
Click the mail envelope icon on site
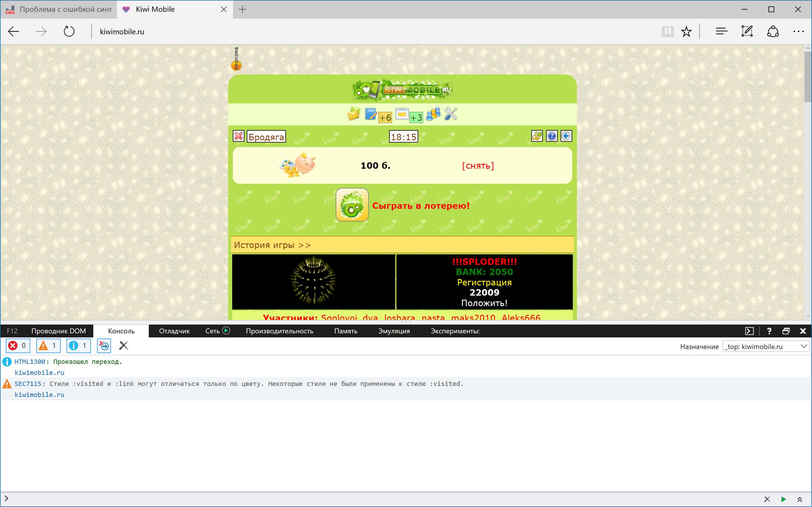click(x=353, y=114)
